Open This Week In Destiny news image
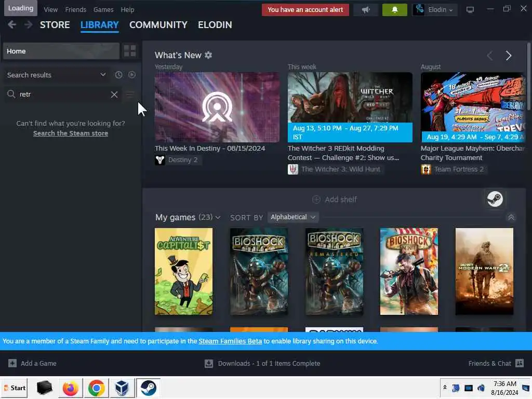Screen dimensions: 532x399 coord(217,107)
